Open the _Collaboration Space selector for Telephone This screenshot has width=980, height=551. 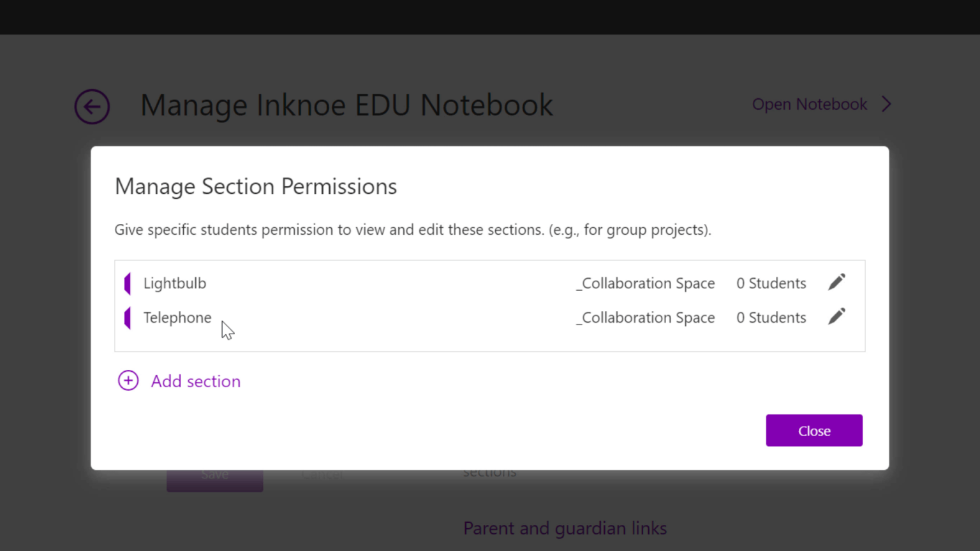pyautogui.click(x=645, y=317)
